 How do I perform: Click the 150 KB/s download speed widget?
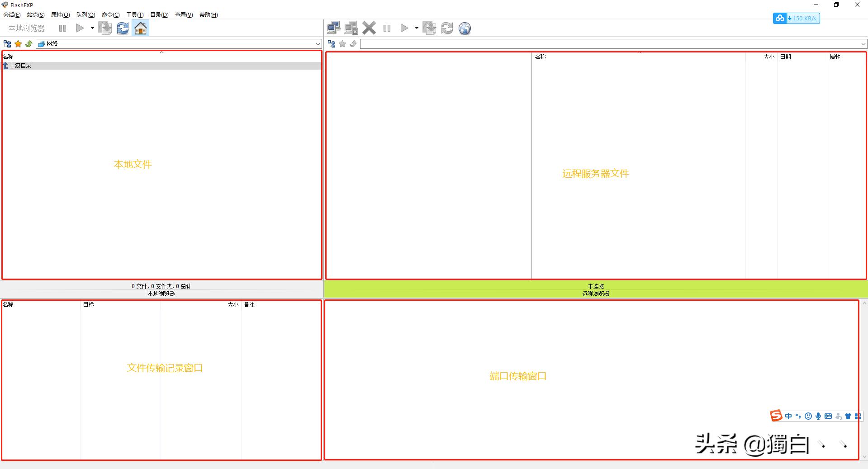796,18
